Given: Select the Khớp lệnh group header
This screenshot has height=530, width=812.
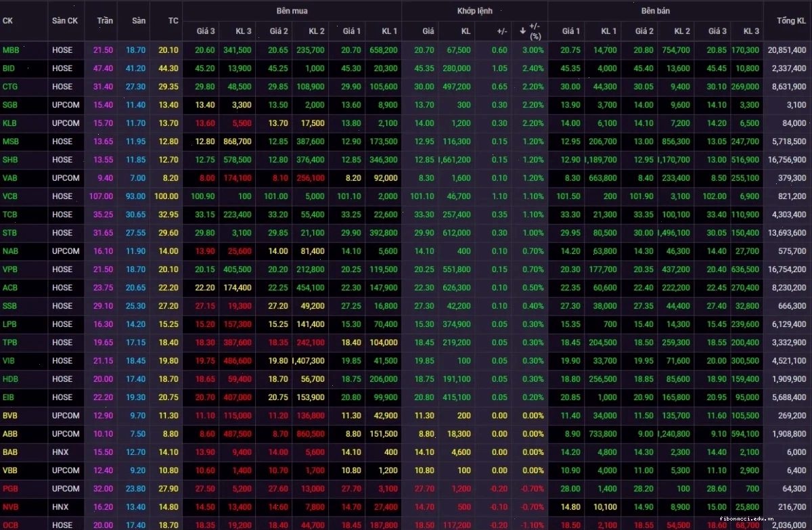Looking at the screenshot, I should (x=474, y=12).
